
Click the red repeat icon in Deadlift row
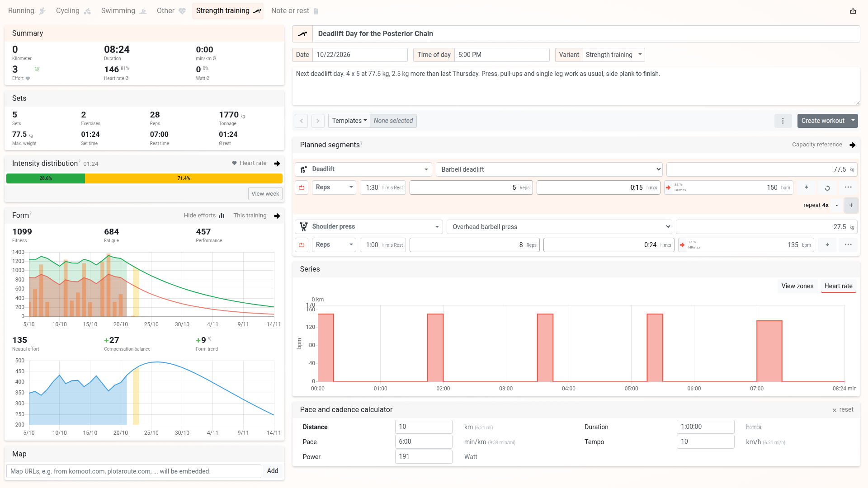click(302, 188)
